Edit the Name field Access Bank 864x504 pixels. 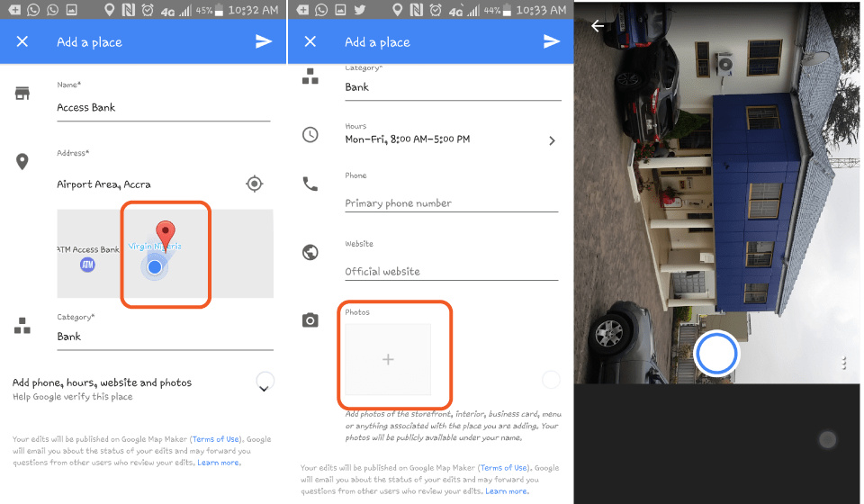pos(164,107)
